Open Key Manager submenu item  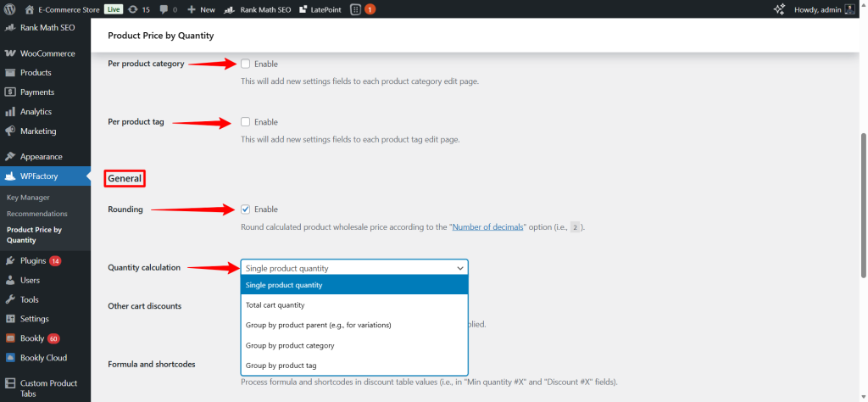pos(28,198)
